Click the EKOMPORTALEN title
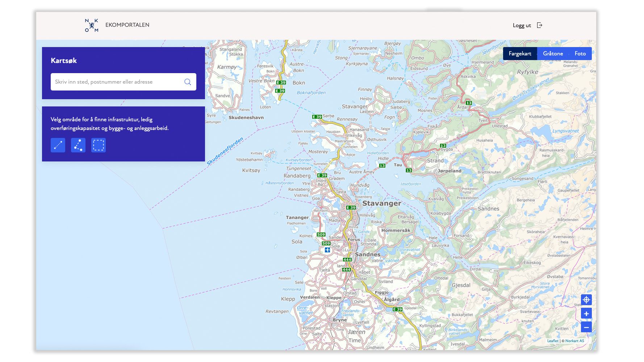 pos(127,25)
